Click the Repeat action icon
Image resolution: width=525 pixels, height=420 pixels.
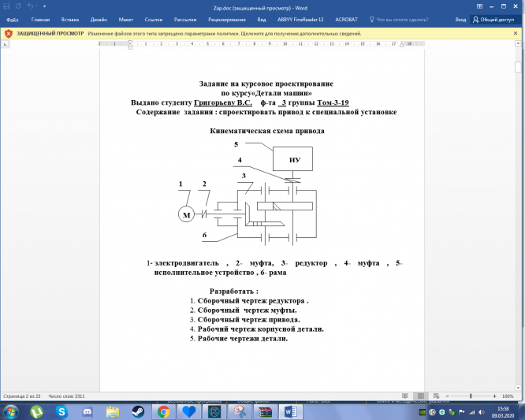pyautogui.click(x=18, y=6)
